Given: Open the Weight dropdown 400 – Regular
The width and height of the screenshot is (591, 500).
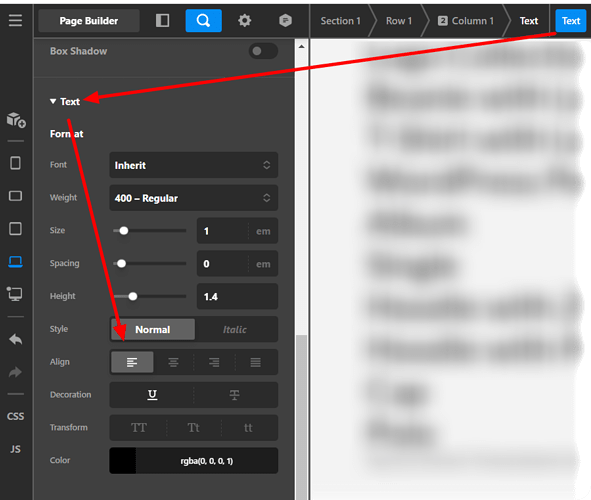Looking at the screenshot, I should point(194,198).
